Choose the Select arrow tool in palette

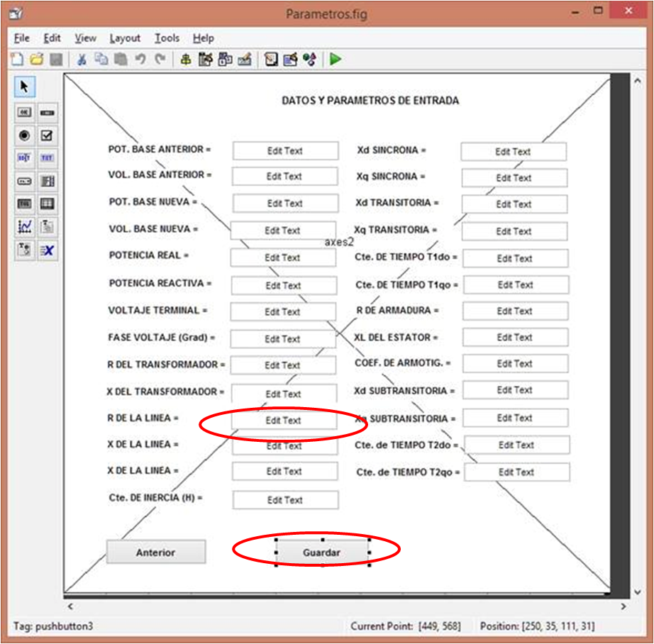(25, 87)
